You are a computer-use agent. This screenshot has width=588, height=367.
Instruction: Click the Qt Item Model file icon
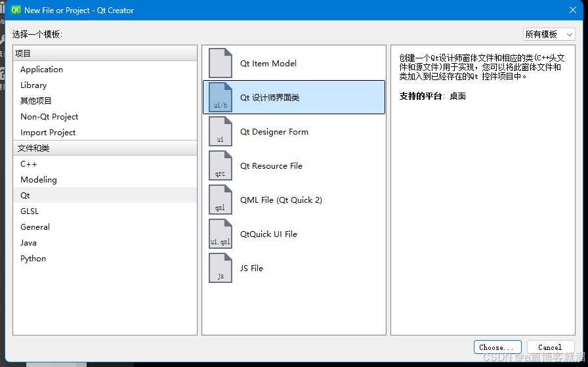coord(220,63)
